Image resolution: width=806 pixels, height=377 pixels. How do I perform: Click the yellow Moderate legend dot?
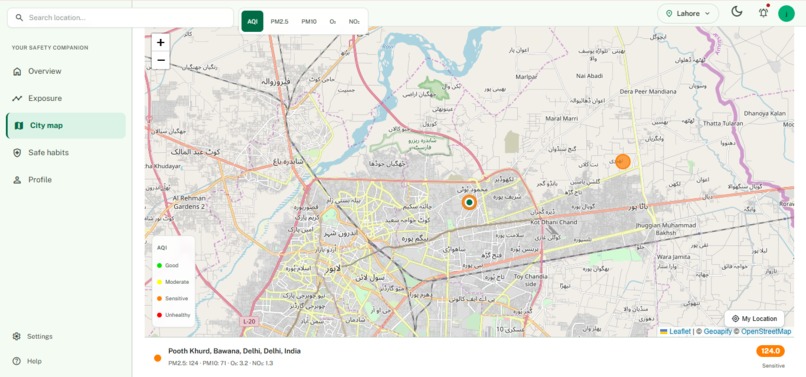click(159, 282)
